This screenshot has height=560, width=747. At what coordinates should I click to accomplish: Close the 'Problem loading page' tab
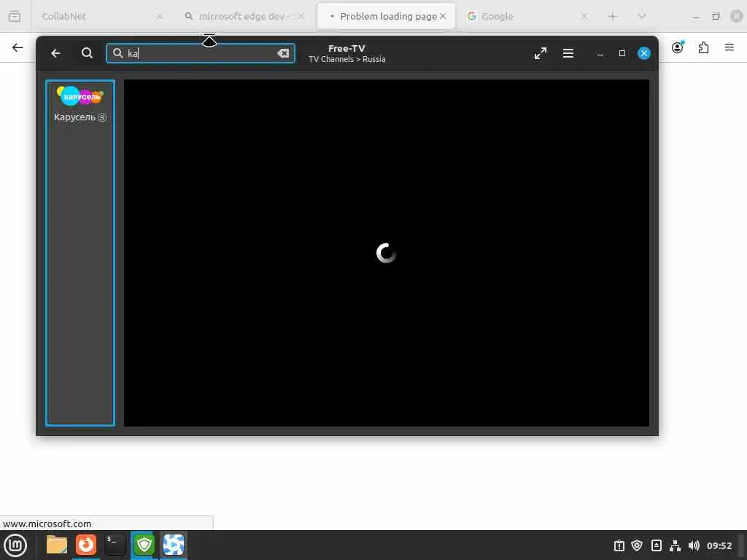443,16
